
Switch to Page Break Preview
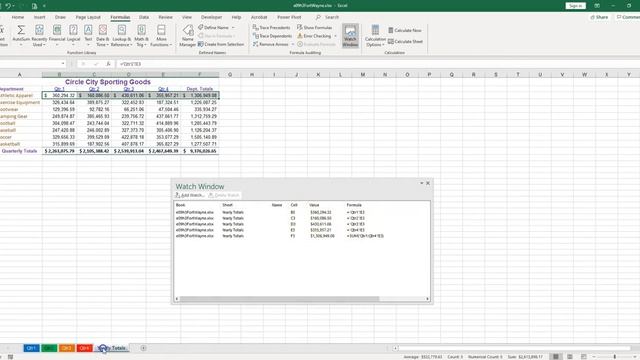[584, 357]
